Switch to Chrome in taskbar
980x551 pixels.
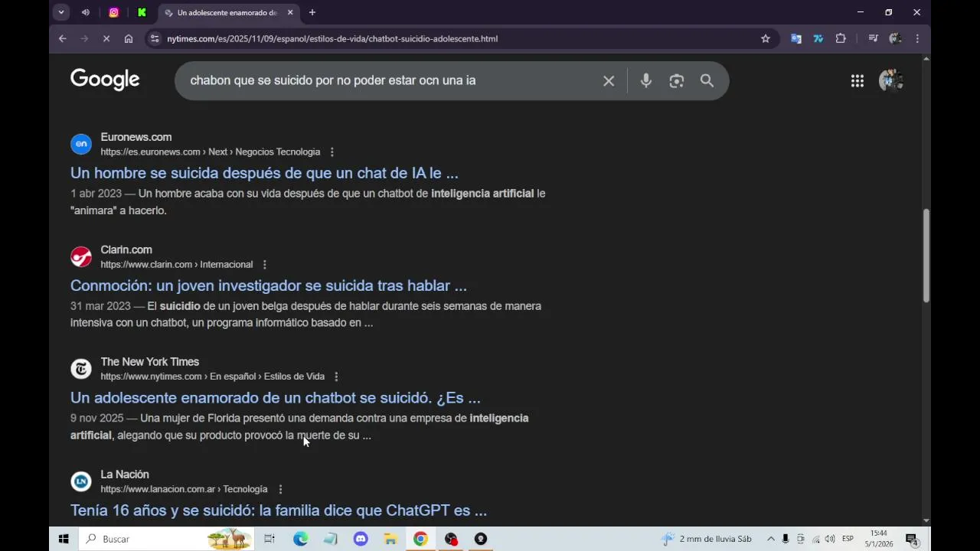click(x=420, y=539)
